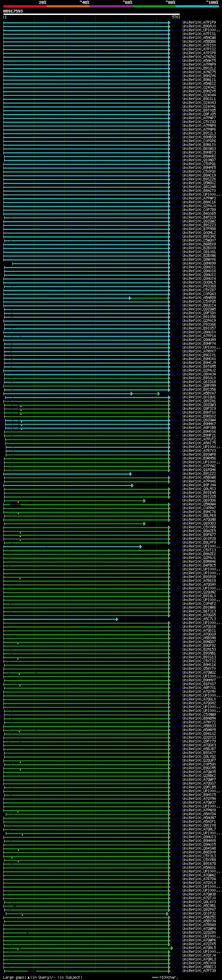Open hit UniRef100_A7PIP9
Image resolution: width=222 pixels, height=980 pixels.
pyautogui.click(x=199, y=23)
